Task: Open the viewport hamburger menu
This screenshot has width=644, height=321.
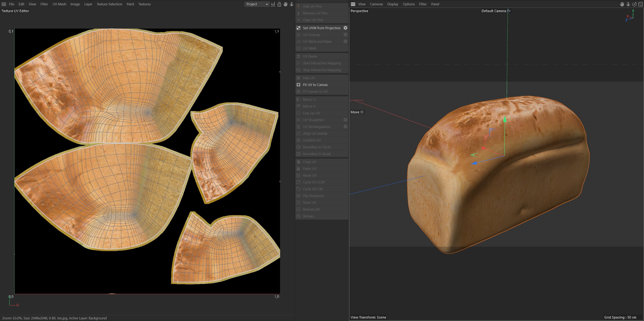Action: pyautogui.click(x=353, y=4)
